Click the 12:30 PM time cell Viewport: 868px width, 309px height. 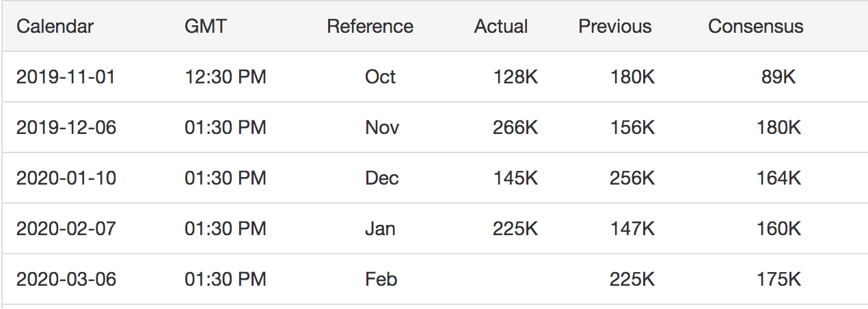pos(226,77)
